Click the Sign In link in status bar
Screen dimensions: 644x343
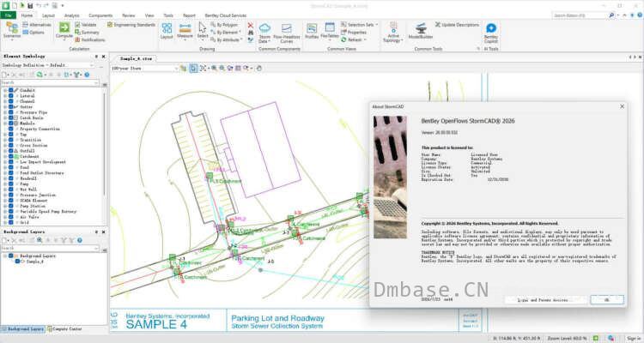point(634,338)
